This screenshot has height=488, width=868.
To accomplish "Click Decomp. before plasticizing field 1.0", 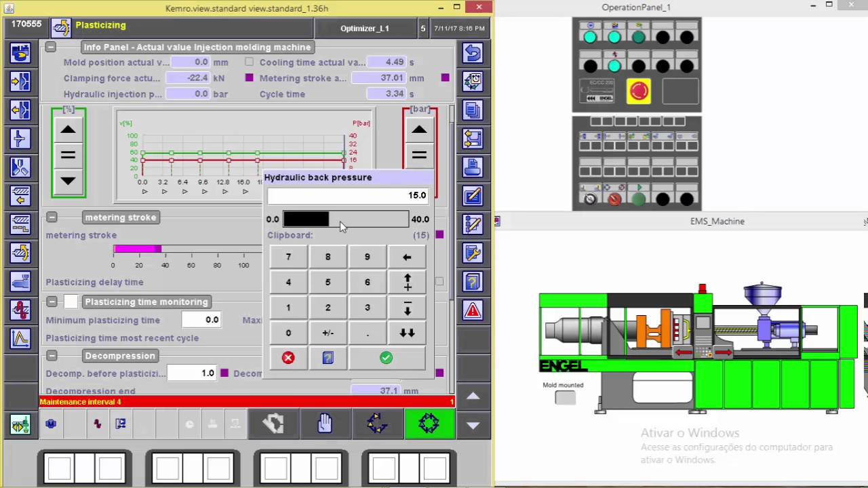I will pos(192,373).
